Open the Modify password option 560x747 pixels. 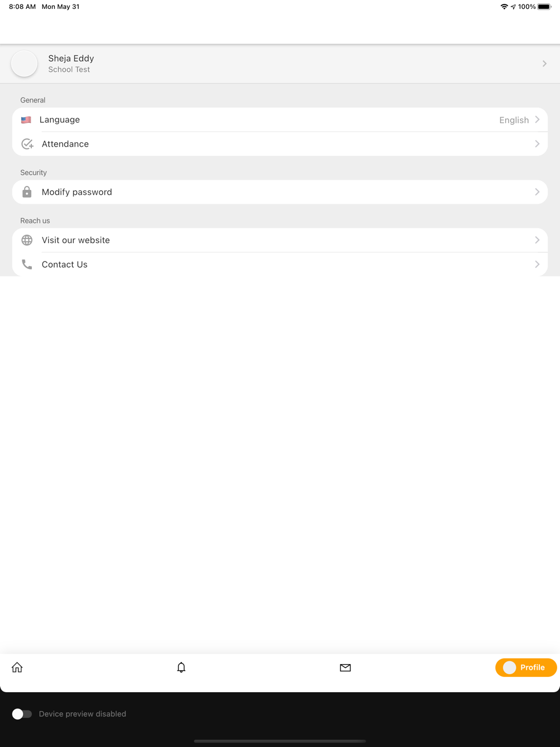tap(280, 192)
